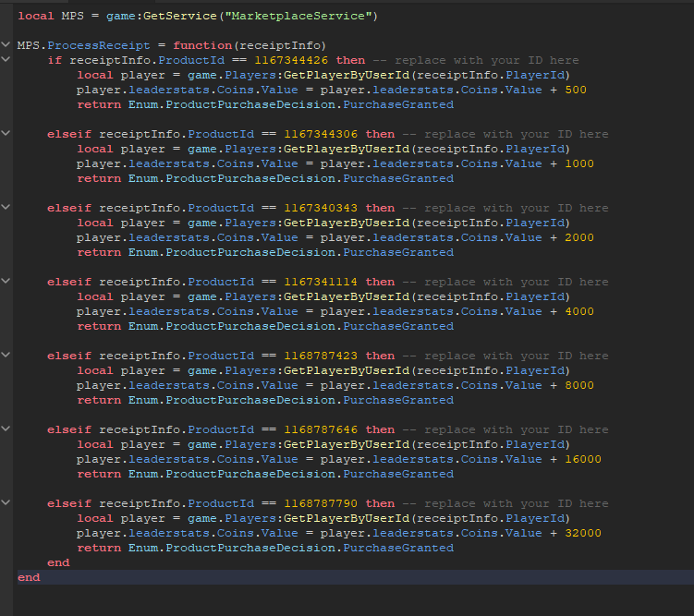Viewport: 694px width, 616px height.
Task: Collapse the fold arrow for ProductId 1168787790 block
Action: [x=6, y=501]
